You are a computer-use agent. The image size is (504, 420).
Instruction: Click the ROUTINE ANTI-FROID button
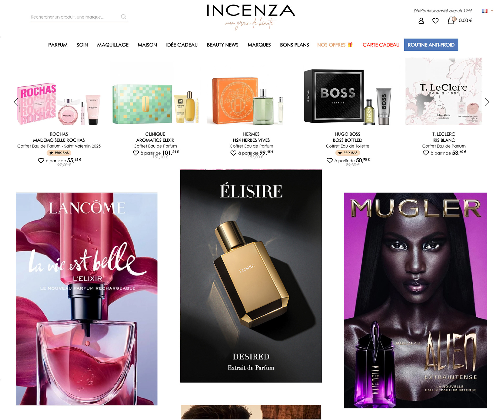click(431, 45)
